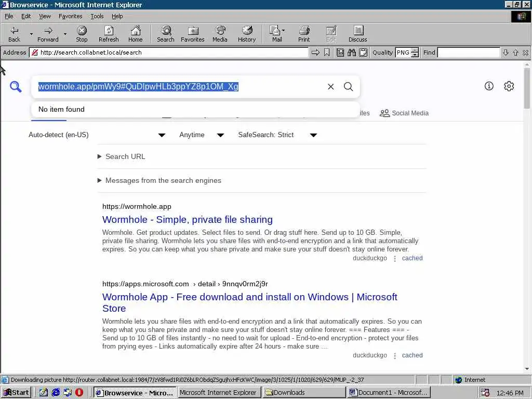532x399 pixels.
Task: Open the Start menu
Action: pos(16,393)
